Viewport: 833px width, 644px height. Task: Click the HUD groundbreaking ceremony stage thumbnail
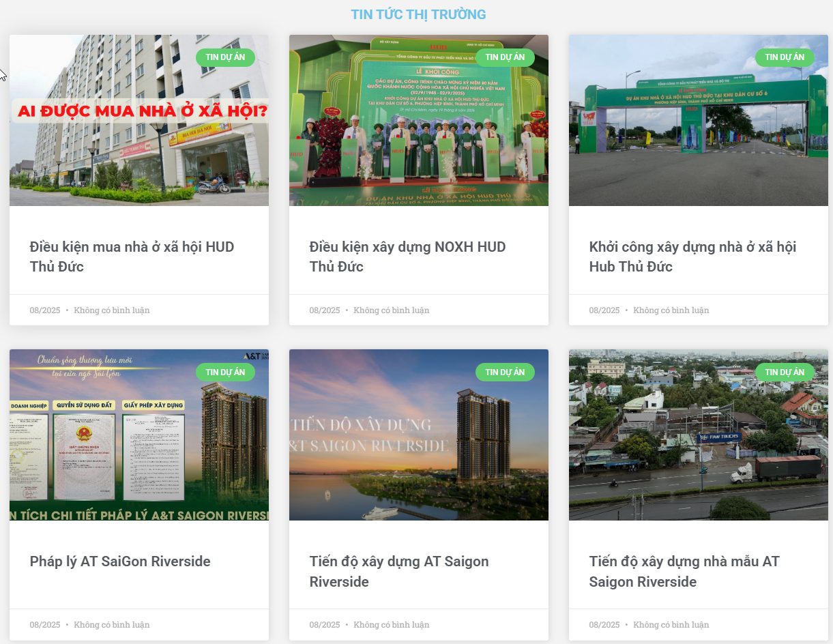pos(419,120)
